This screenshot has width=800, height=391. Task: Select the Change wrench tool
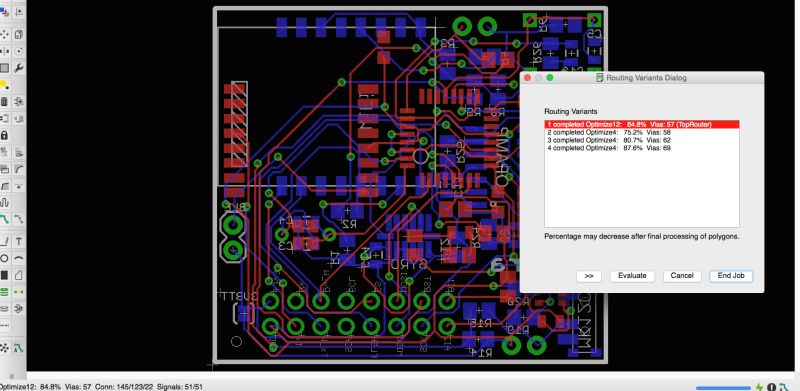tap(19, 68)
